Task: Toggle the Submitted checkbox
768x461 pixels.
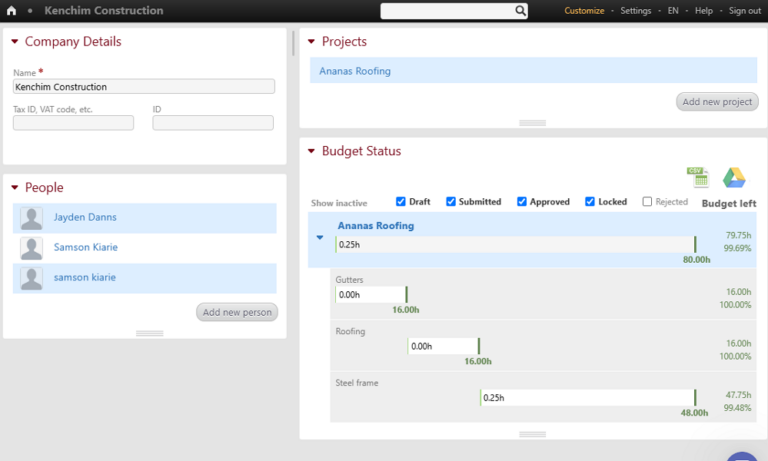Action: coord(451,202)
